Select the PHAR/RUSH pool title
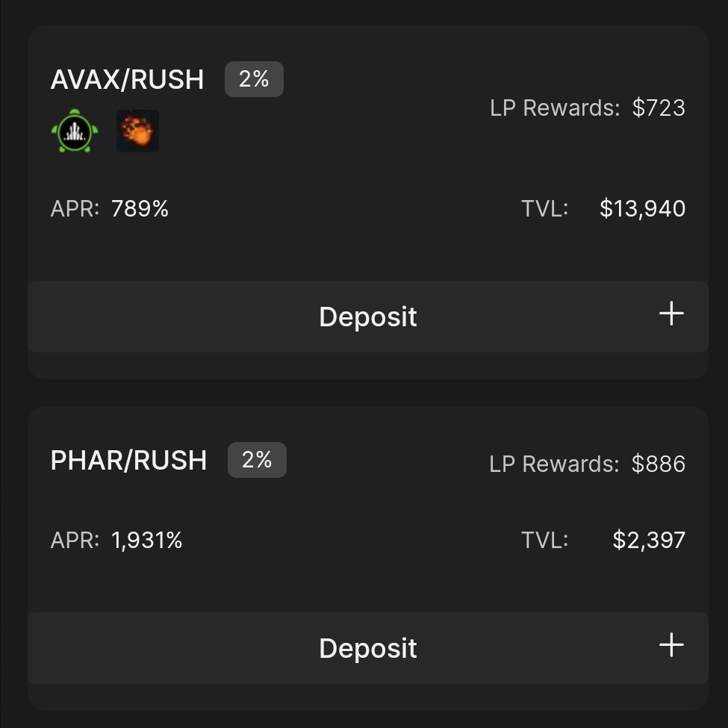 click(x=128, y=460)
